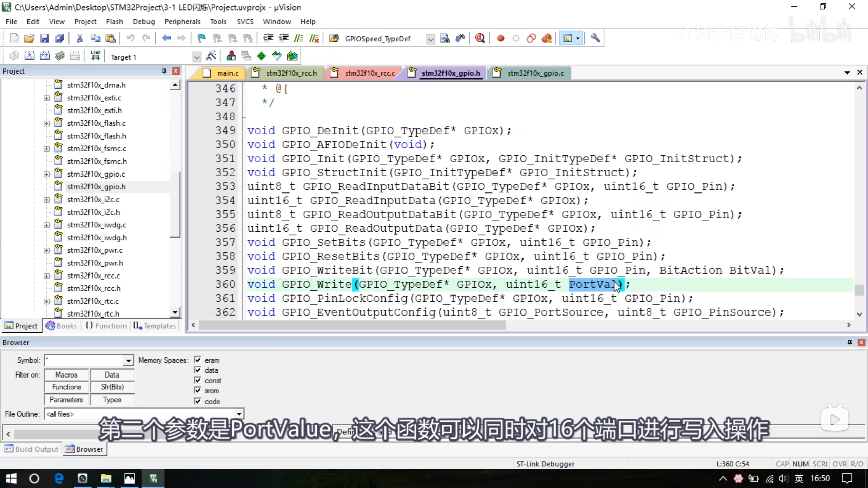This screenshot has height=488, width=868.
Task: Click the Navigate Backwards arrow icon
Action: click(x=166, y=38)
